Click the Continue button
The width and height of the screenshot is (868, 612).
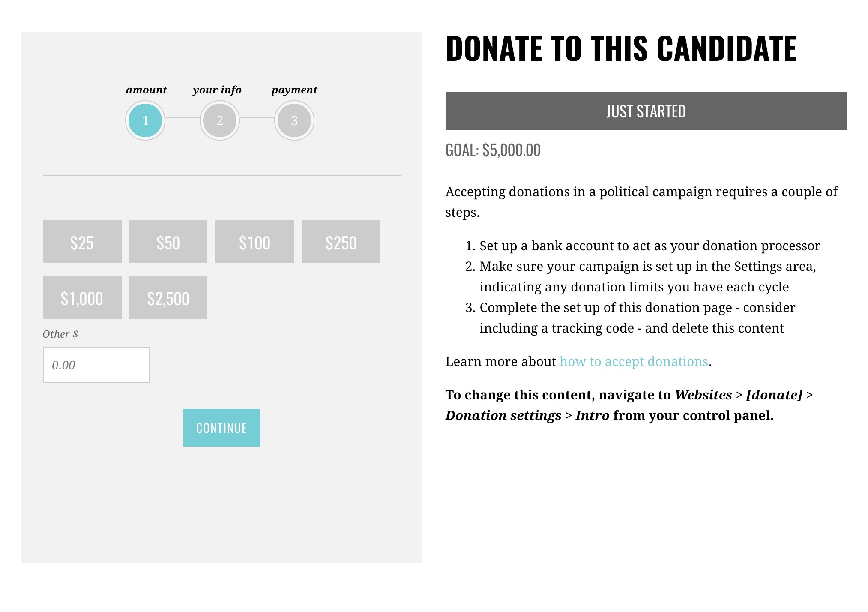click(x=222, y=428)
